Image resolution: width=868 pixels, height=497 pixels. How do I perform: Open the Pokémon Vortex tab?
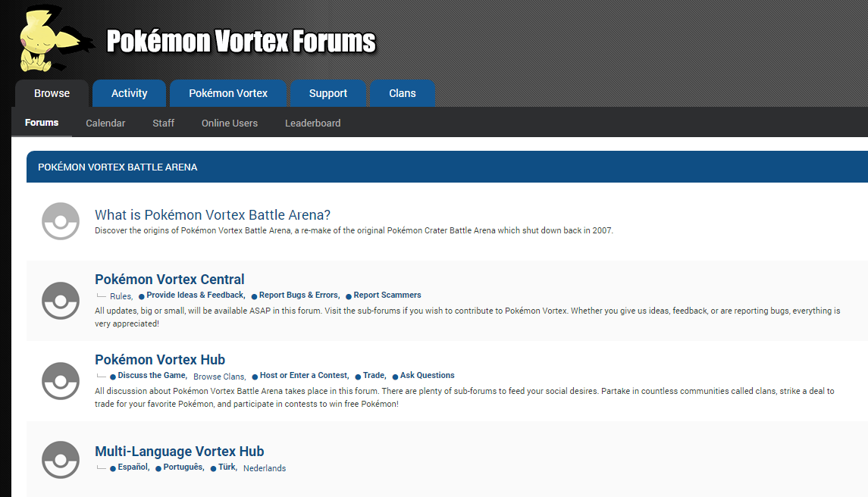[228, 93]
